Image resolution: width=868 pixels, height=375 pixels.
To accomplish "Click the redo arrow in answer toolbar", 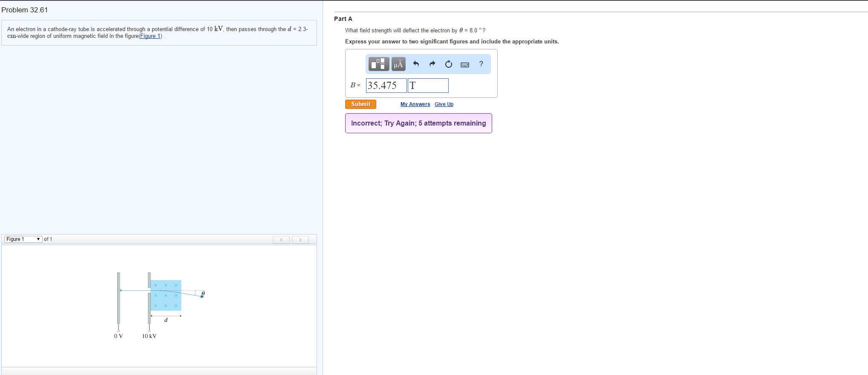I will tap(432, 64).
